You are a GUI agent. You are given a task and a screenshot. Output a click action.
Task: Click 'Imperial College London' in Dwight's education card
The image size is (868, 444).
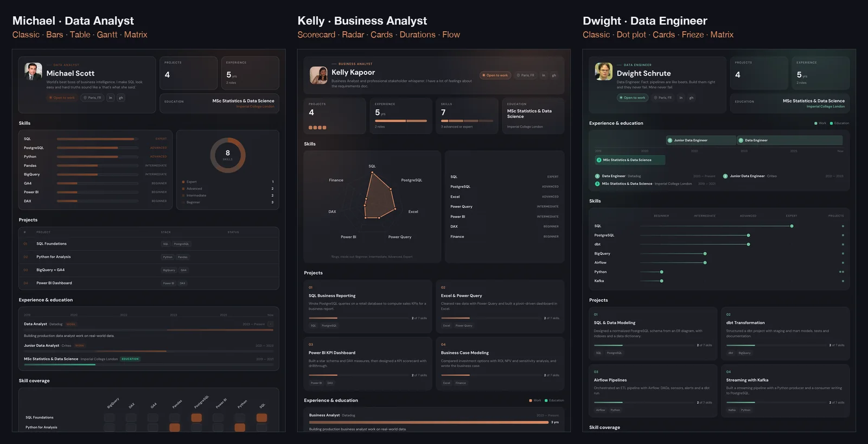[825, 106]
